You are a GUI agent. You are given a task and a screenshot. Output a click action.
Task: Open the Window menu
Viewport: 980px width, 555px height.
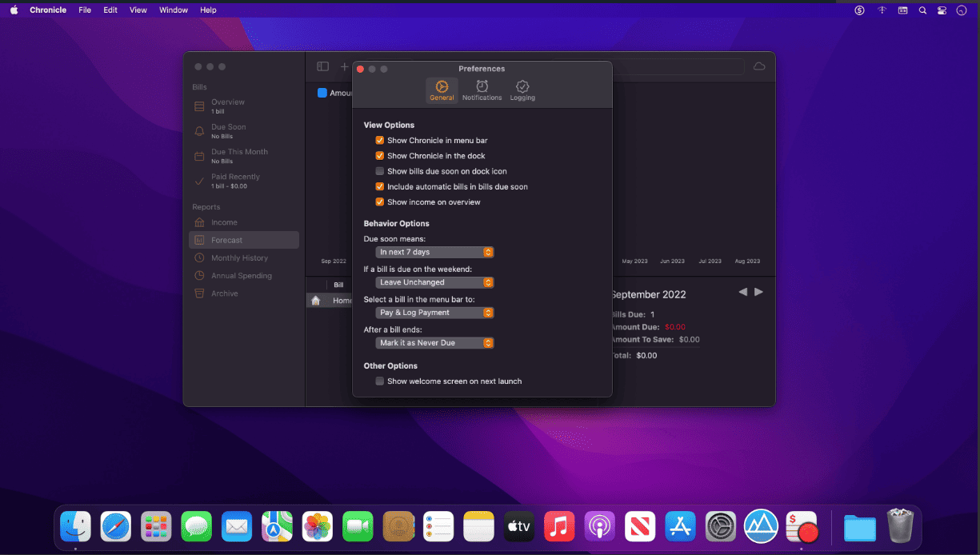tap(174, 10)
